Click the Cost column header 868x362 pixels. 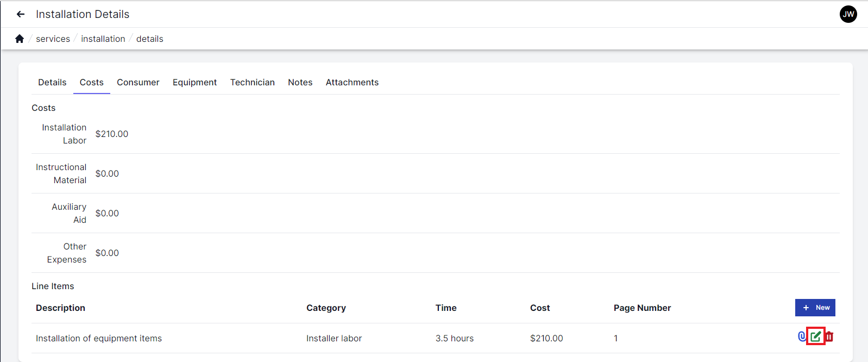[x=540, y=308]
